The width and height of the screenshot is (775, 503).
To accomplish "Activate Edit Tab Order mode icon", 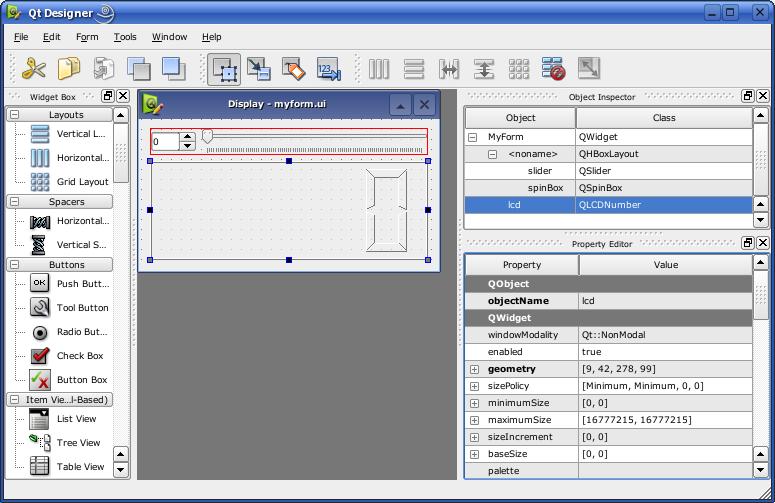I will (x=329, y=69).
